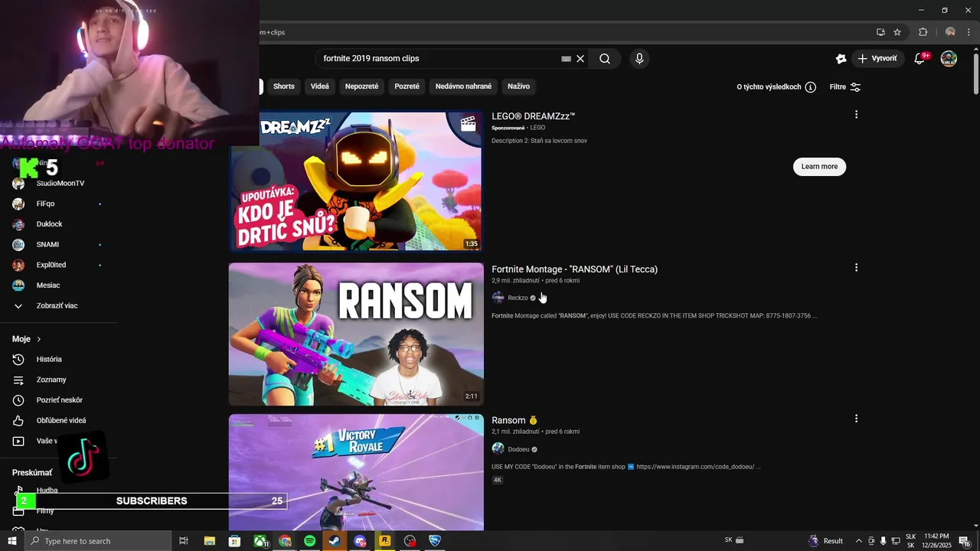
Task: Click the Chrome profile avatar
Action: [950, 32]
